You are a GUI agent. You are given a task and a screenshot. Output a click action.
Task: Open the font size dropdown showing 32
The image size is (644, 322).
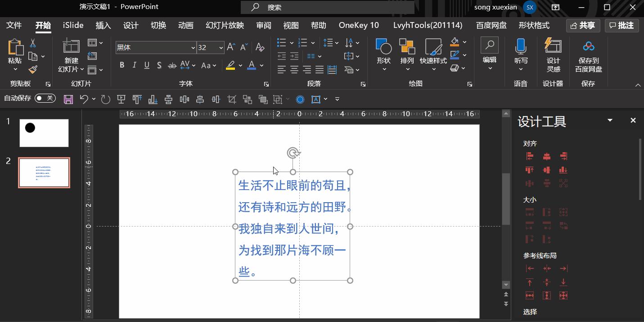221,47
